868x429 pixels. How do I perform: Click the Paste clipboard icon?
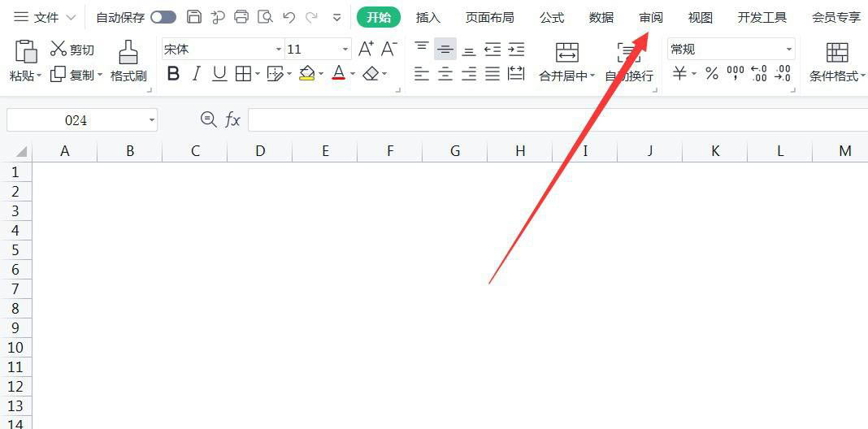tap(25, 51)
